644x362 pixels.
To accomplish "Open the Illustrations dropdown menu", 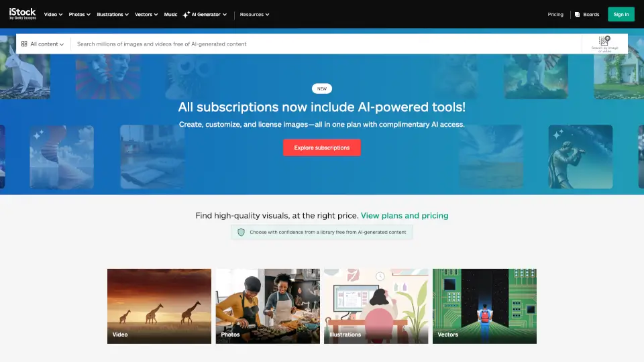I will coord(113,14).
